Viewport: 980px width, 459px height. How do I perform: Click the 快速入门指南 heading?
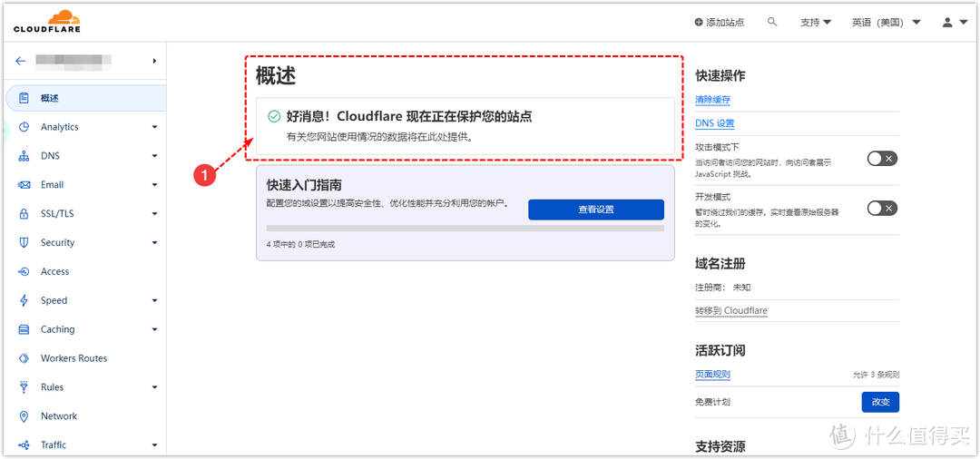304,185
